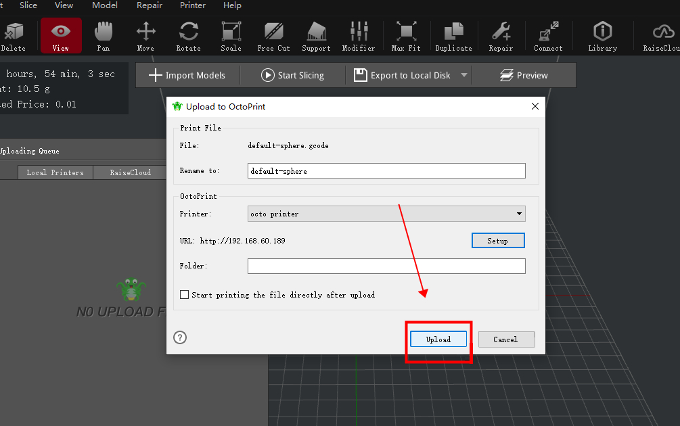Screen dimensions: 680x426
Task: Click the default-sphere.gcode file name
Action: [x=288, y=145]
